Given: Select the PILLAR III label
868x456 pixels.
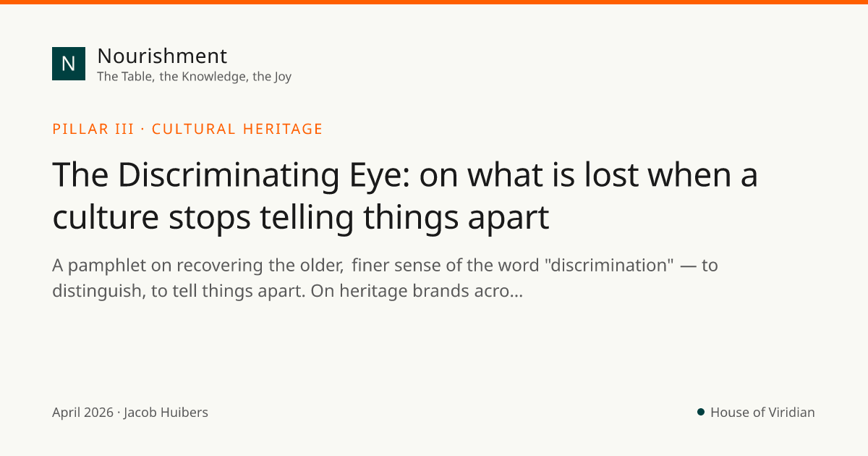Looking at the screenshot, I should point(93,130).
